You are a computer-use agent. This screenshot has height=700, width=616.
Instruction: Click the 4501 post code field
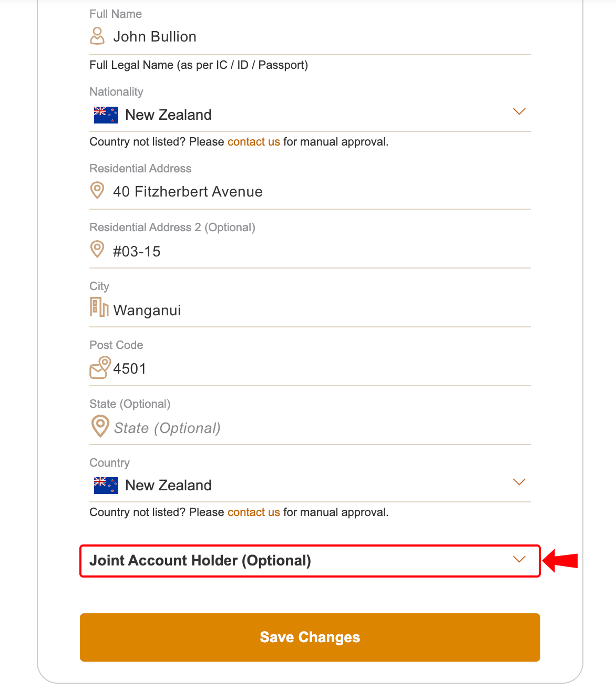315,369
